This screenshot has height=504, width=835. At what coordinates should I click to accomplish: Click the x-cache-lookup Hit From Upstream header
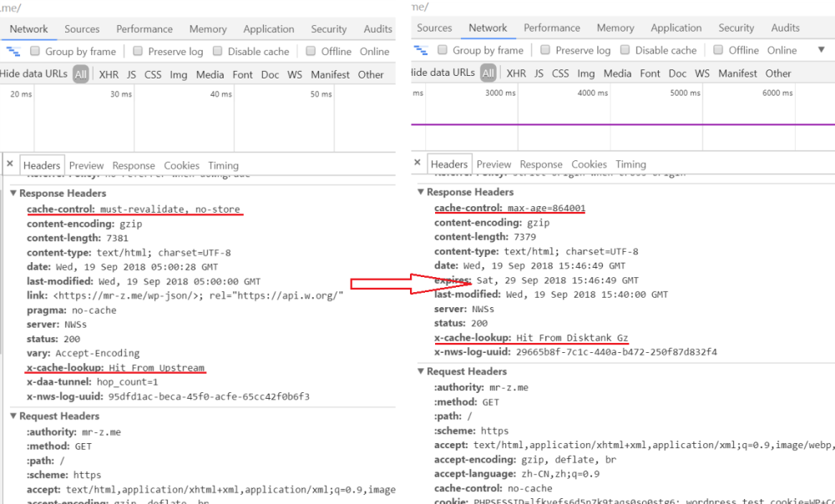tap(115, 368)
